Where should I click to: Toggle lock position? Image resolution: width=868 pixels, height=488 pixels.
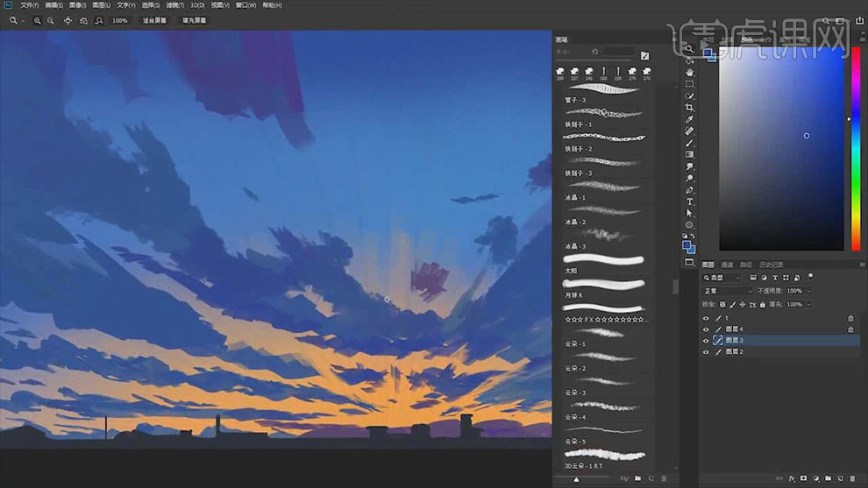point(743,304)
